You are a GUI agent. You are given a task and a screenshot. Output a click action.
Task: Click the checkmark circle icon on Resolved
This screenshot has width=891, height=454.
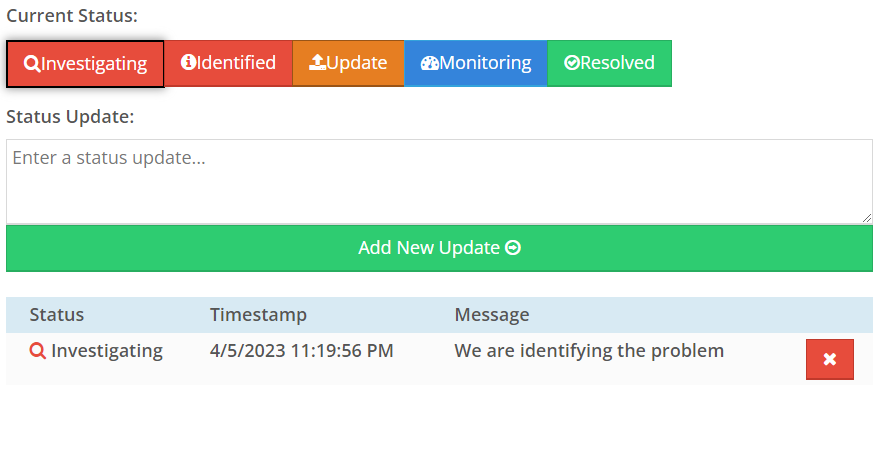coord(572,63)
